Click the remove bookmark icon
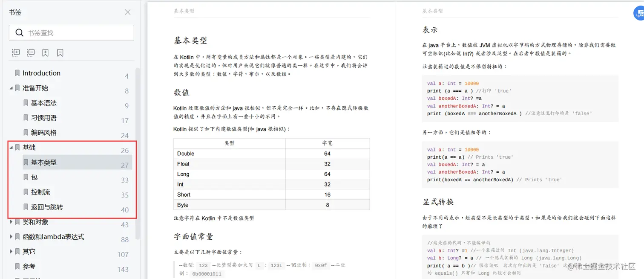The image size is (644, 279). (x=60, y=52)
